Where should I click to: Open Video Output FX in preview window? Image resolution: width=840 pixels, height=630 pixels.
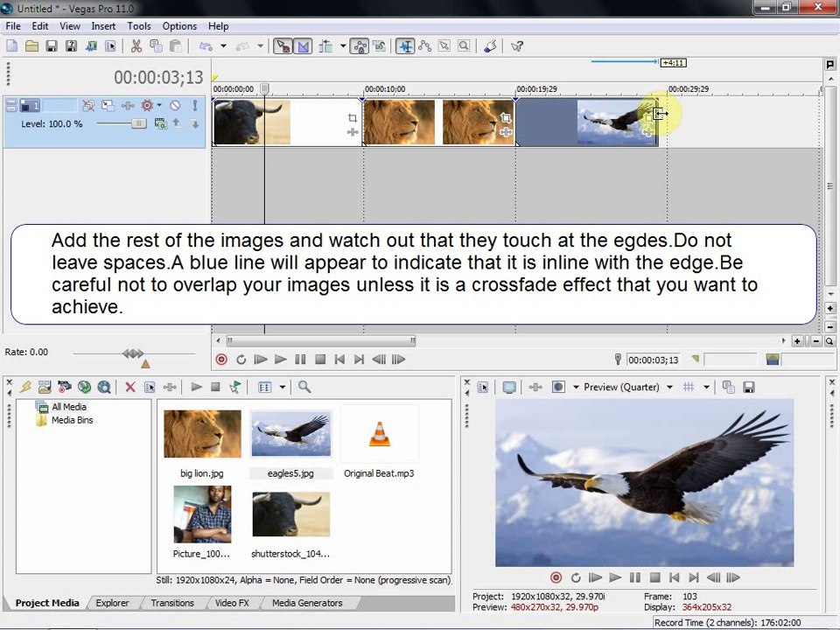[535, 387]
